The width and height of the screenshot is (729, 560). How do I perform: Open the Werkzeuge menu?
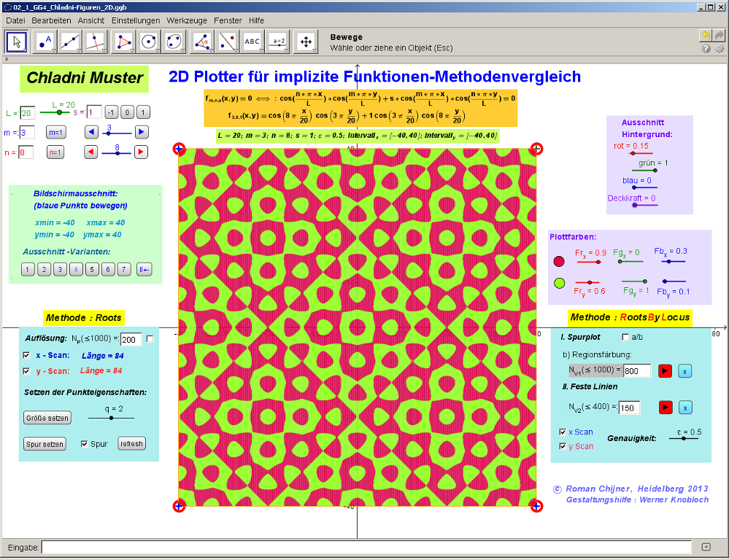[x=187, y=20]
